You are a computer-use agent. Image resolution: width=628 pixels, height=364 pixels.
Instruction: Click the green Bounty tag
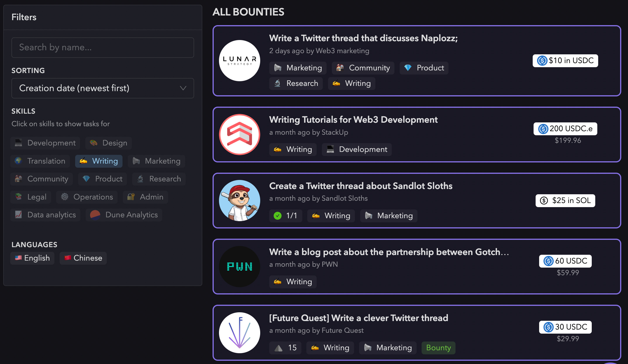[x=438, y=348]
